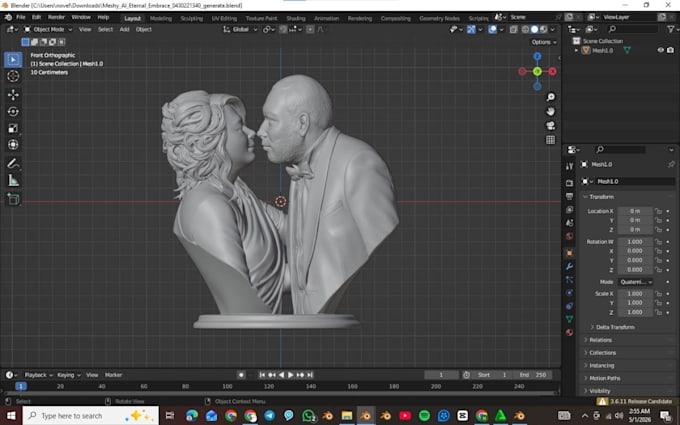Open the Physics properties tab
680x425 pixels.
(x=569, y=293)
